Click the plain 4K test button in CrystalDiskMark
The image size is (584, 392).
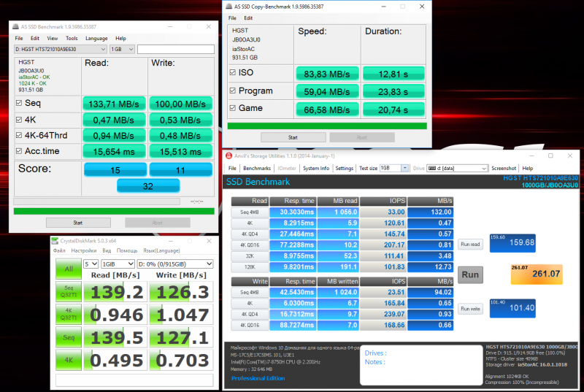(69, 360)
